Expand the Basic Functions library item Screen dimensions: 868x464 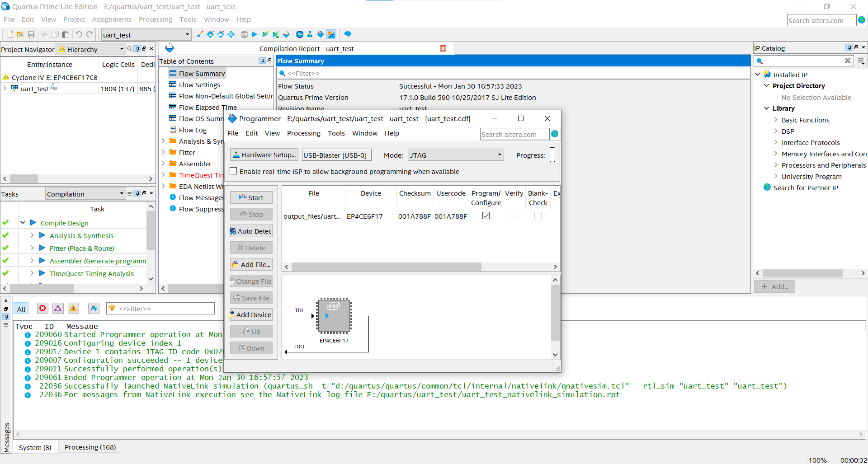point(776,120)
